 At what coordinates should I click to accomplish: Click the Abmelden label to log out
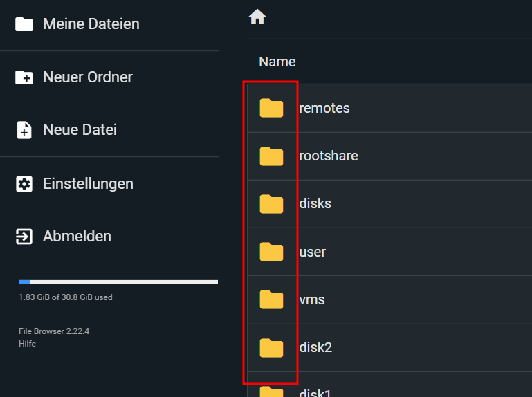77,236
